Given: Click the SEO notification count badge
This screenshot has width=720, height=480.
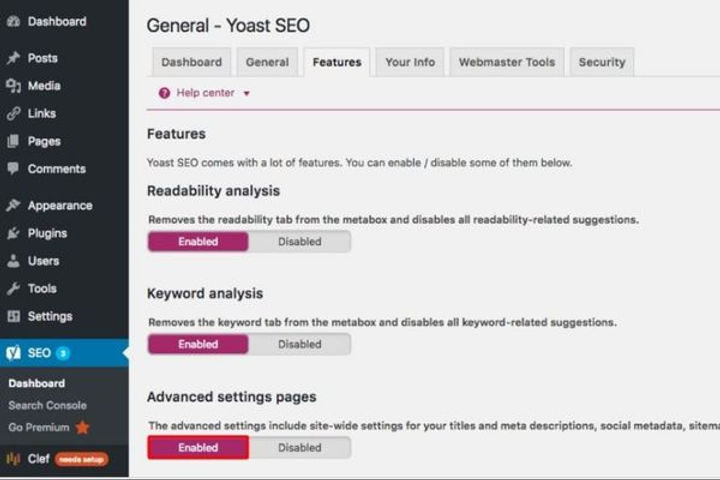Looking at the screenshot, I should click(63, 353).
